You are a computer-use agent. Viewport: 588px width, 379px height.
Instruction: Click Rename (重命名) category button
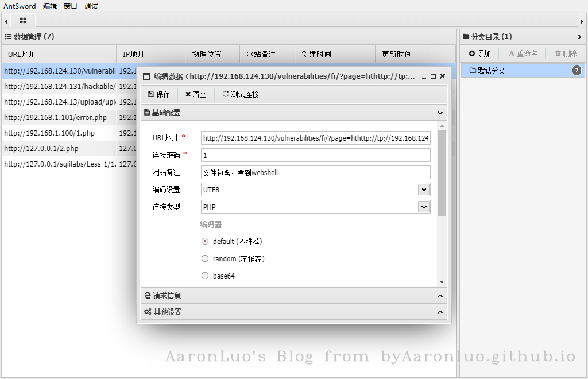pyautogui.click(x=523, y=53)
